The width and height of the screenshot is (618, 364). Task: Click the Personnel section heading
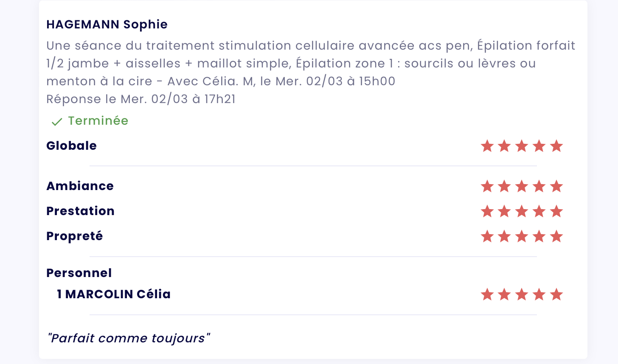point(79,273)
